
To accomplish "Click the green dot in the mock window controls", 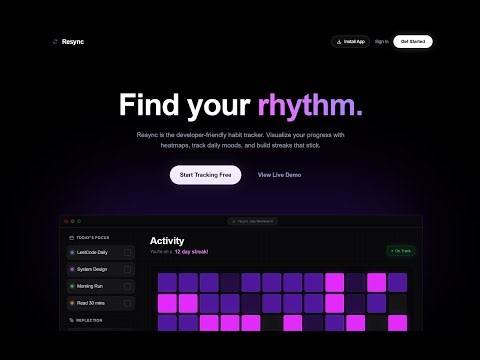I will point(79,221).
